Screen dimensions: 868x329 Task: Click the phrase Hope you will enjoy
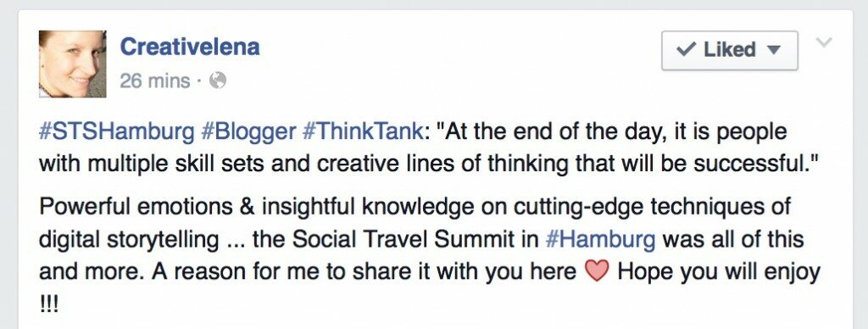(x=718, y=272)
